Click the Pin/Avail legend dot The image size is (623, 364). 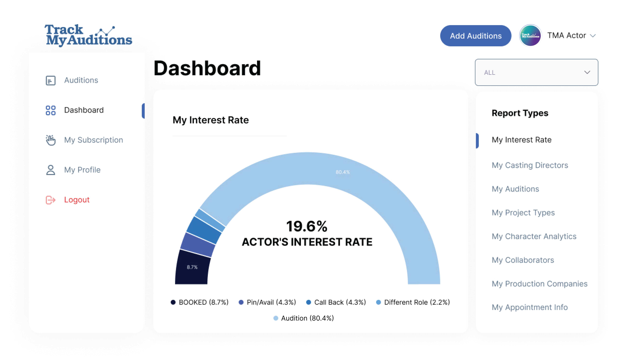tap(241, 302)
